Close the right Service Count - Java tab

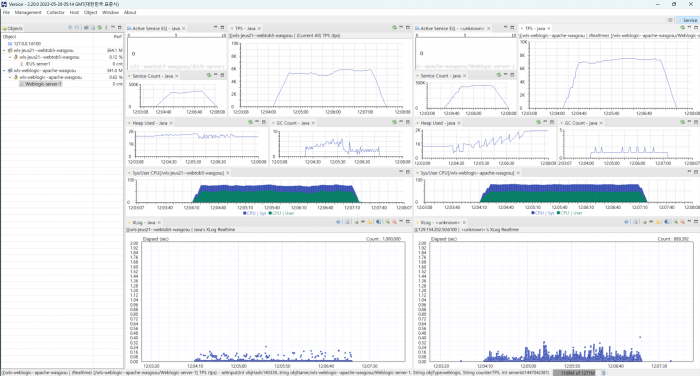coord(464,76)
